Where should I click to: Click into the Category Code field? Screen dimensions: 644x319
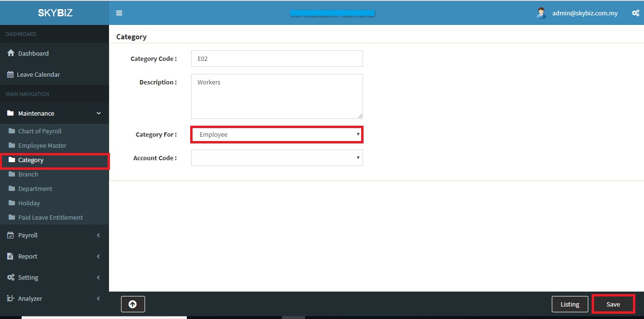(x=277, y=59)
